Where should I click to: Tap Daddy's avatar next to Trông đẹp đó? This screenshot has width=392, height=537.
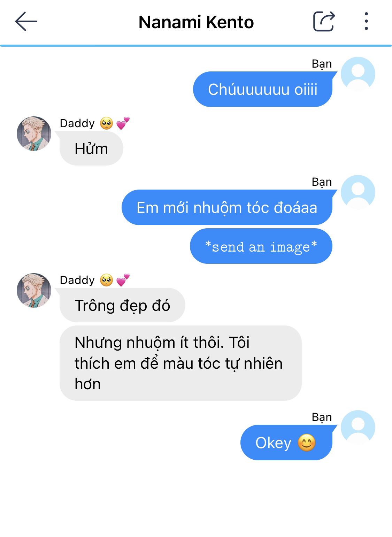click(34, 290)
